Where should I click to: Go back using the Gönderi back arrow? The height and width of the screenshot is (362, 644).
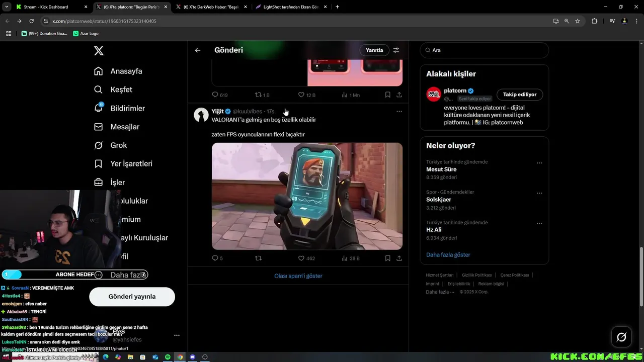(198, 50)
